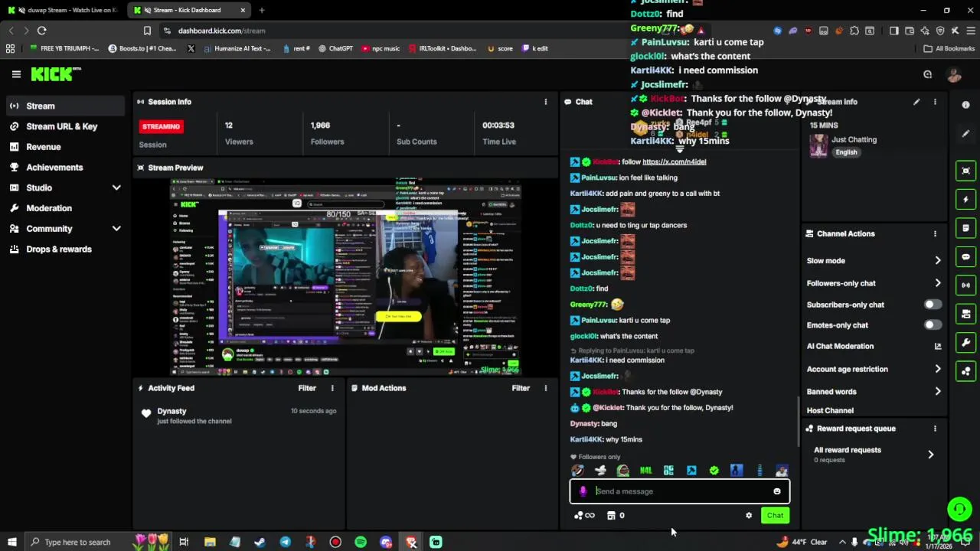Open the x.com/n4idel link in chat

[674, 161]
